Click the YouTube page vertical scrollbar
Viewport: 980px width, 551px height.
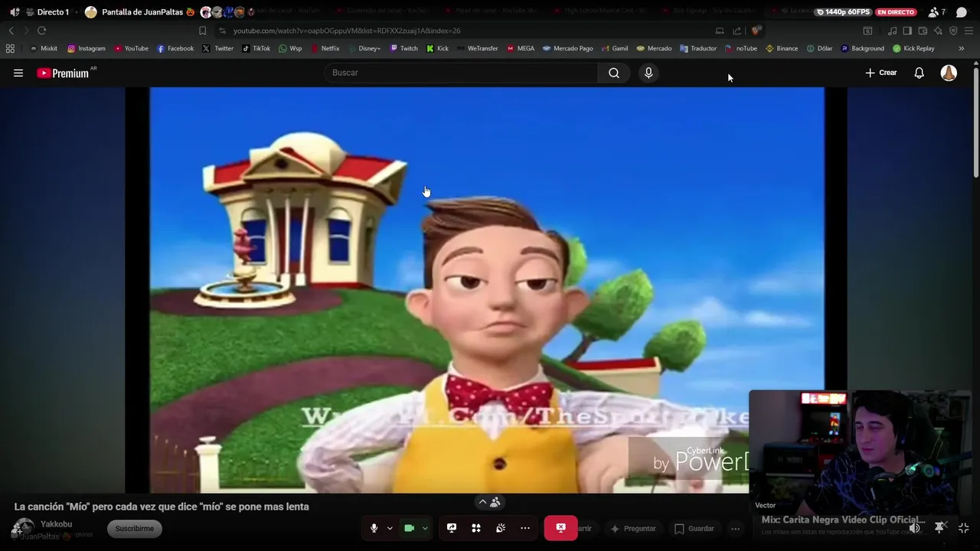(x=975, y=122)
